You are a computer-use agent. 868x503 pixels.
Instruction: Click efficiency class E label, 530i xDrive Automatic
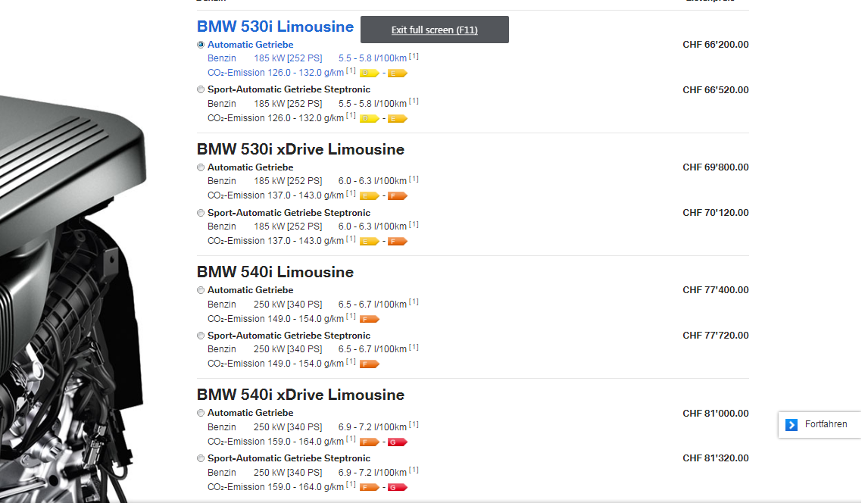[369, 196]
